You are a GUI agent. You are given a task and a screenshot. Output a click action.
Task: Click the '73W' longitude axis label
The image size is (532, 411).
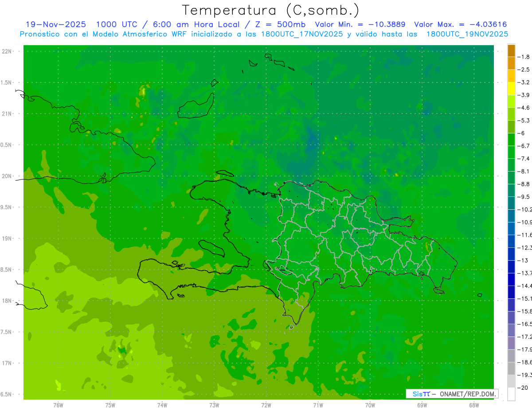point(214,405)
